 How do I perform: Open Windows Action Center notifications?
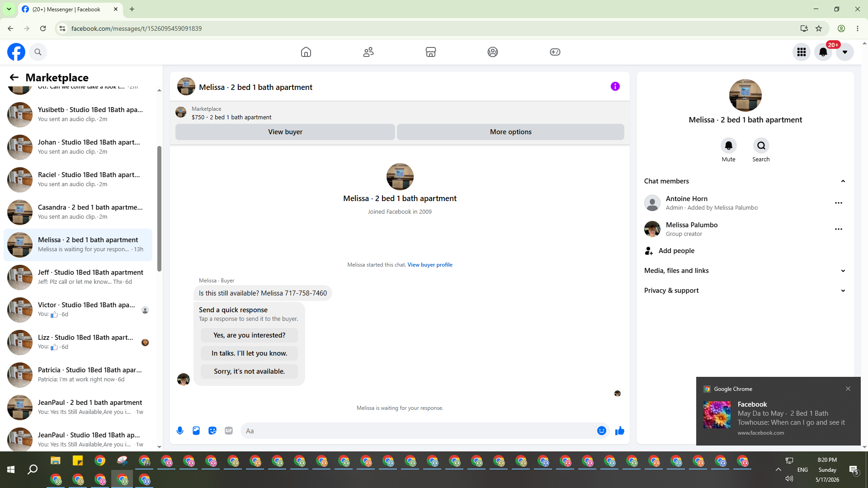pos(854,470)
